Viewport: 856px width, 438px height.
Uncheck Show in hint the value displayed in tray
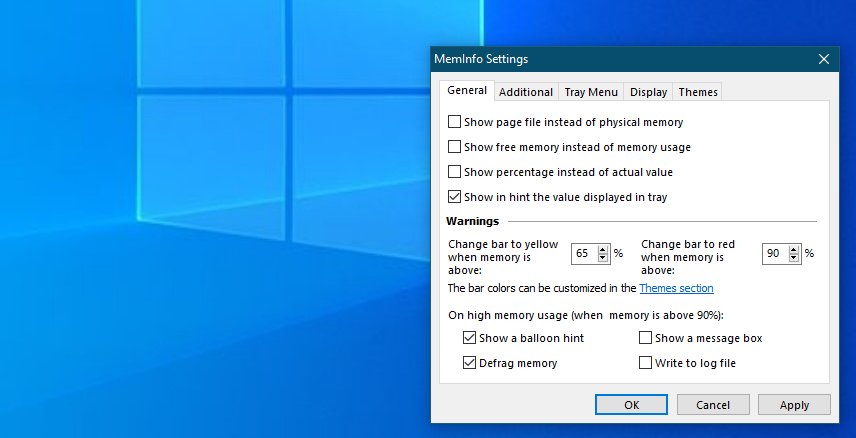(x=455, y=197)
